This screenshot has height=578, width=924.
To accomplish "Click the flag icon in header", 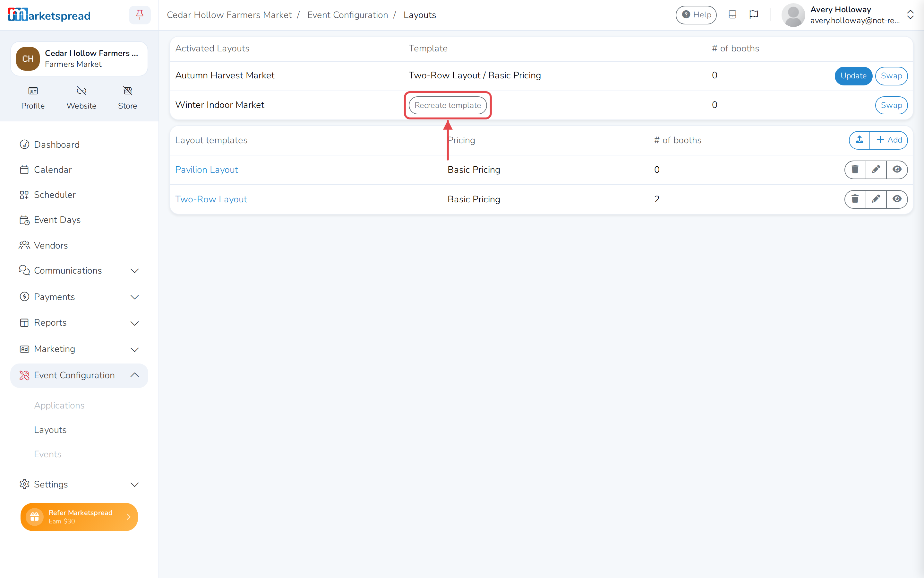I will tap(753, 14).
